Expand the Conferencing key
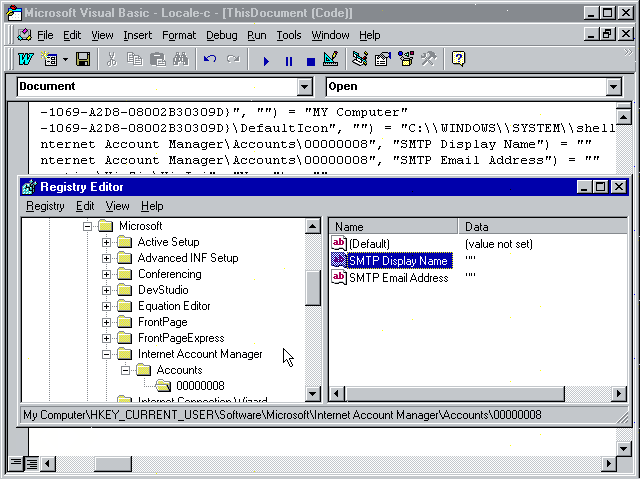640x480 pixels. click(106, 274)
